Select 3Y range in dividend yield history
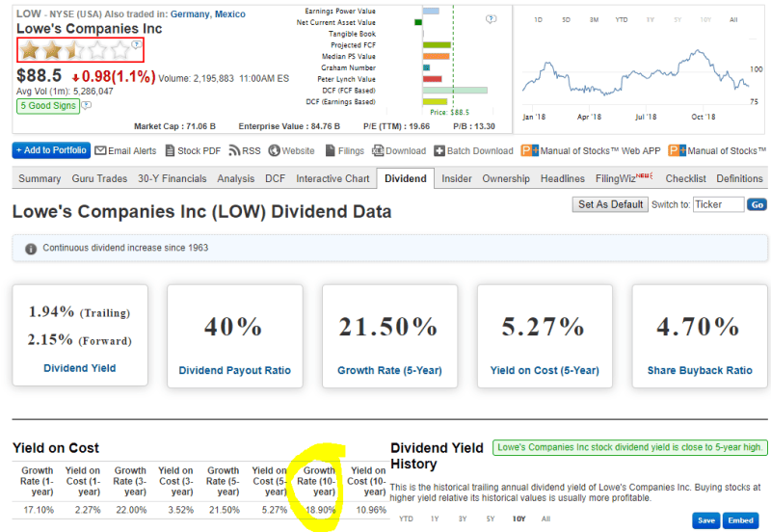Screen dimensions: 771x532 pyautogui.click(x=463, y=519)
